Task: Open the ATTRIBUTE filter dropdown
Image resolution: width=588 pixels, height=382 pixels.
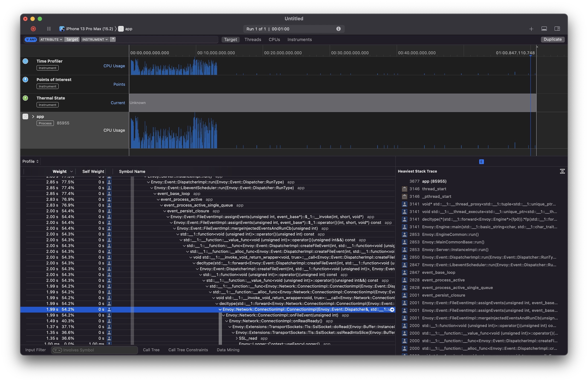Action: pos(51,40)
